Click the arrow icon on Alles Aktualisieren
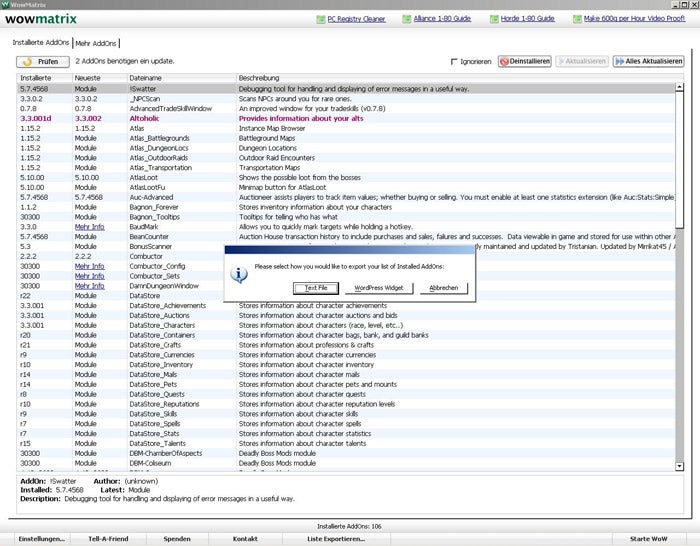 point(617,61)
